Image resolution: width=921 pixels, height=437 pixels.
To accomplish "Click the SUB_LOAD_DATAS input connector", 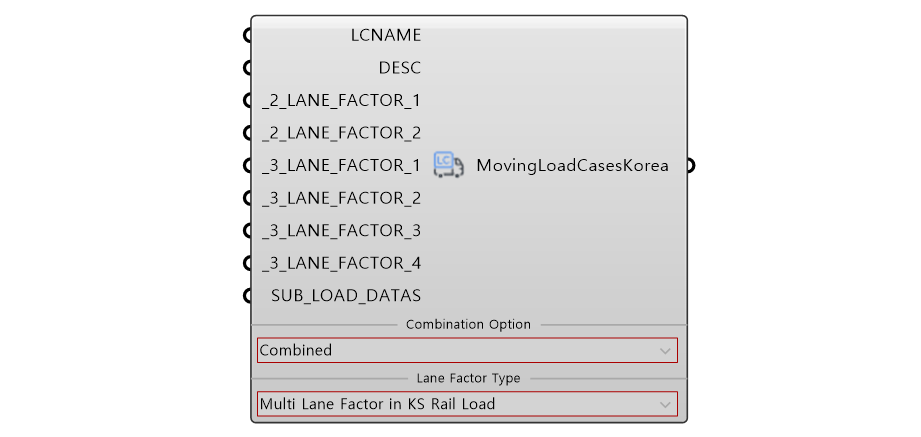I will click(x=247, y=295).
